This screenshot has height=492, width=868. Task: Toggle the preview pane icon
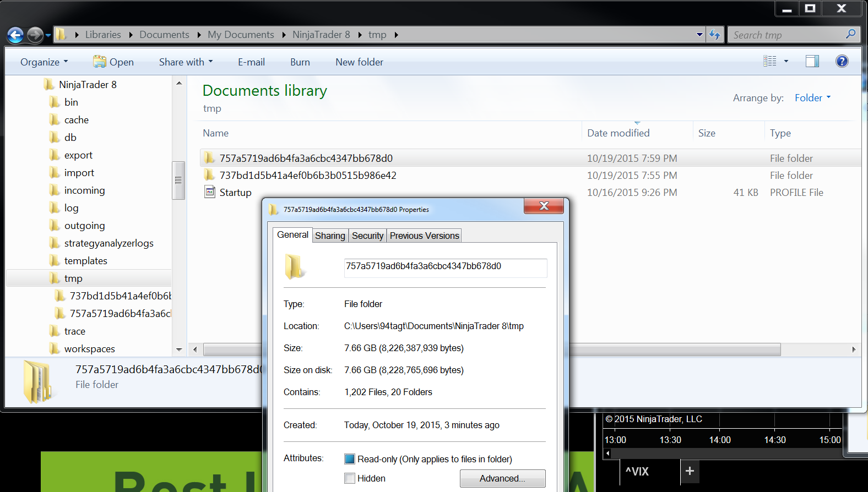point(812,61)
